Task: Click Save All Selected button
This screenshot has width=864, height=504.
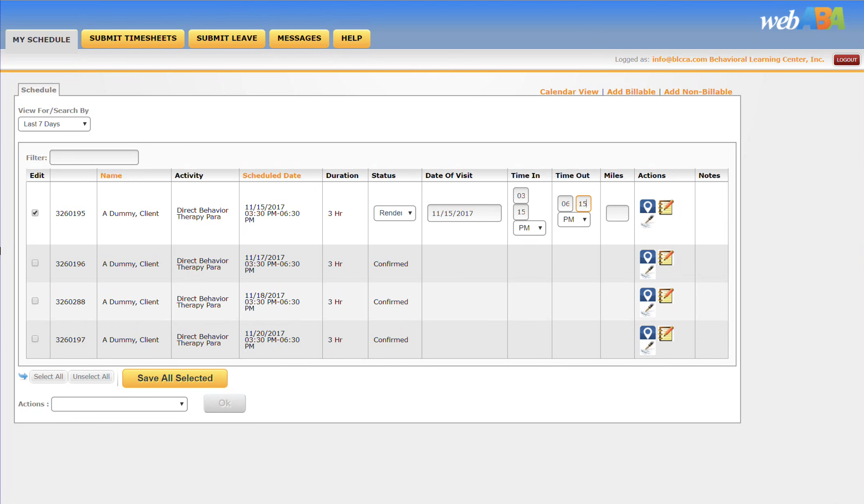Action: point(175,378)
